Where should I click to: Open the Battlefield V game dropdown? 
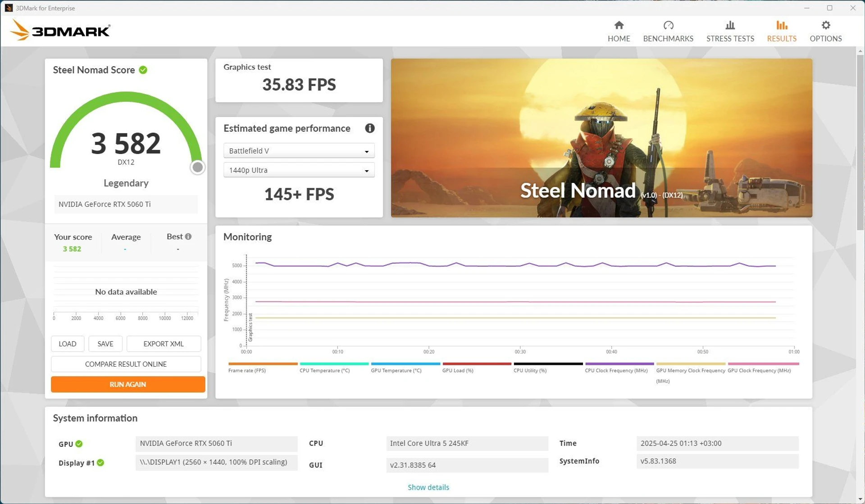pyautogui.click(x=299, y=151)
